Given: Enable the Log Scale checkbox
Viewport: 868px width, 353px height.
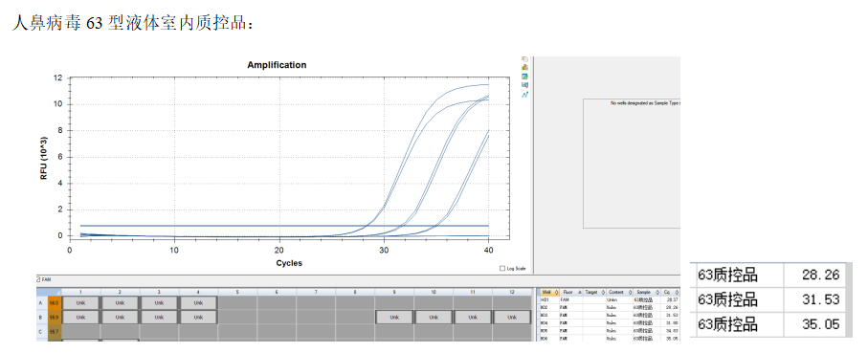Looking at the screenshot, I should pyautogui.click(x=502, y=269).
